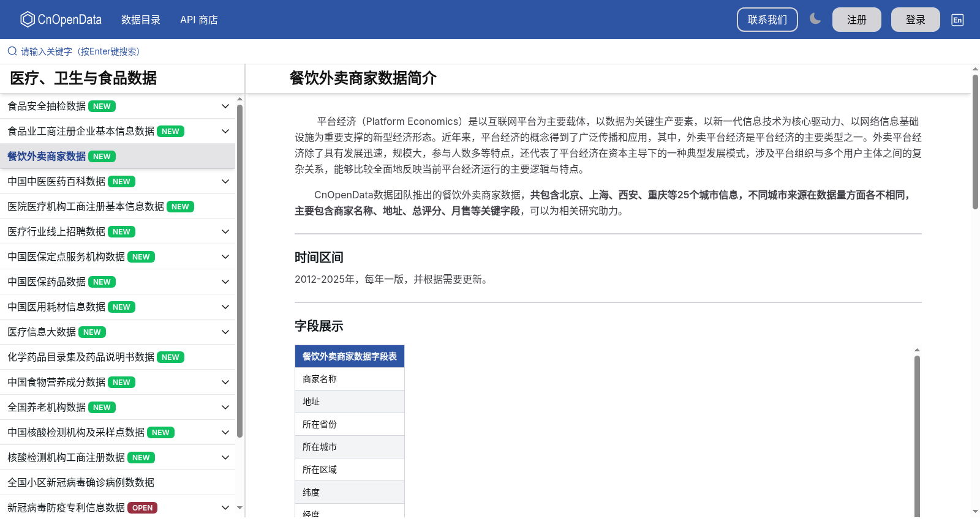Click the field table scrollbar thumb
The width and height of the screenshot is (980, 527).
point(917,436)
